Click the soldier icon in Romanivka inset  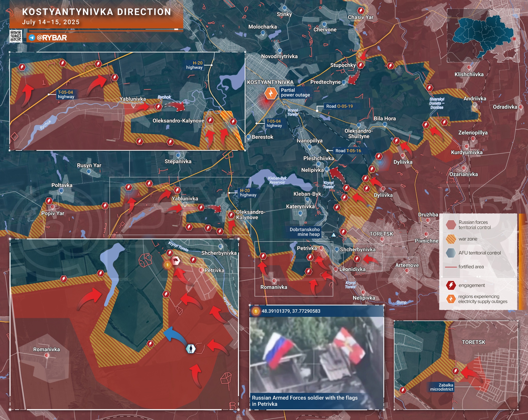pos(191,349)
